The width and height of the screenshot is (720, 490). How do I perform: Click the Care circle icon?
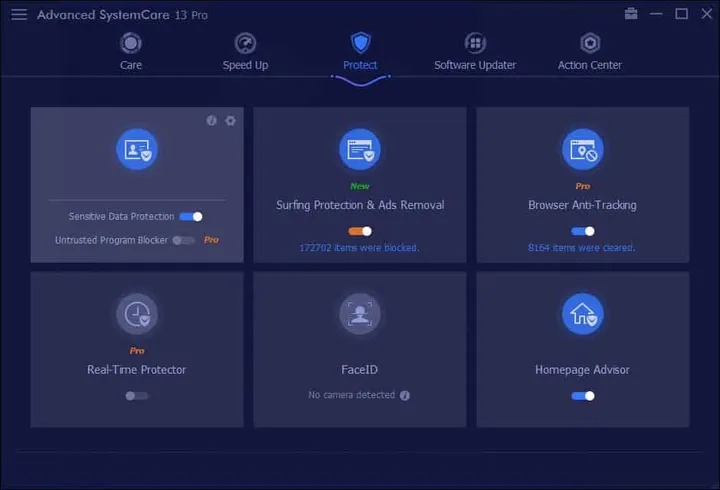(131, 43)
